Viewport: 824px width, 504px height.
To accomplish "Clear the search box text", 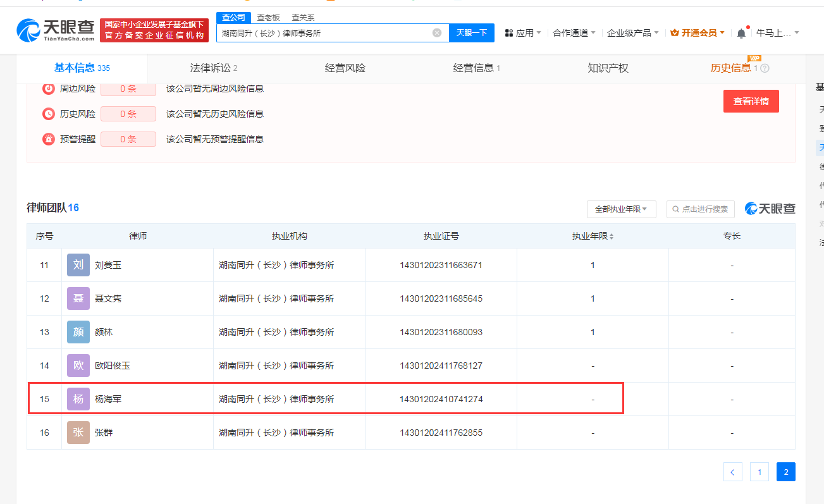I will point(437,33).
